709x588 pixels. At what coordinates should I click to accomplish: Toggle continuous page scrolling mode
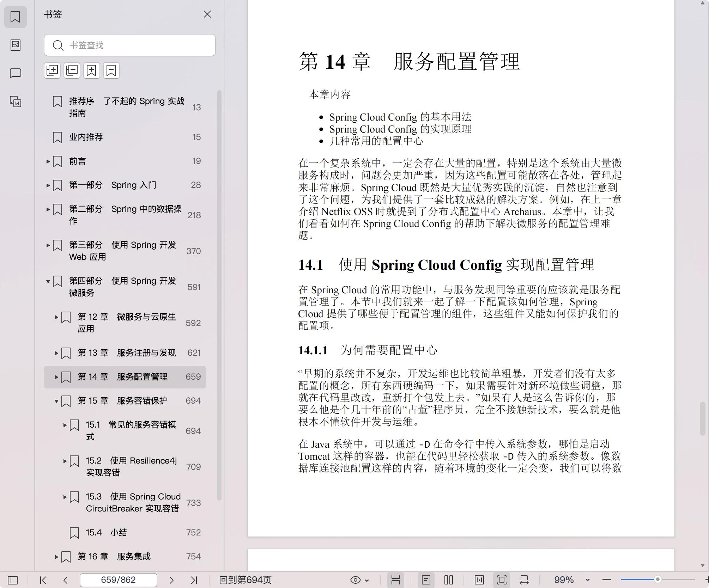pyautogui.click(x=396, y=580)
